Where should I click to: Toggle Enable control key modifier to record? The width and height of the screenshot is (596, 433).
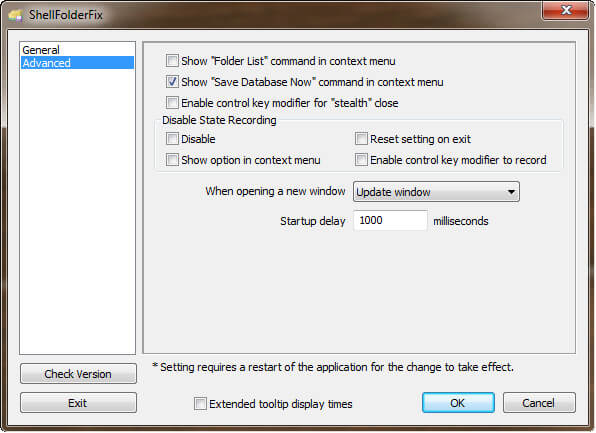(361, 160)
